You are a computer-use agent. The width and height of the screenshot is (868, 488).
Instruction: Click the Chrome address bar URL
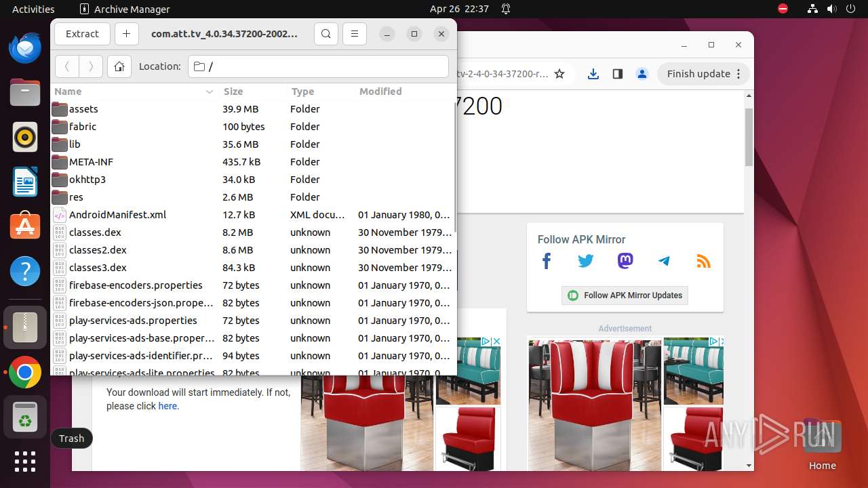pyautogui.click(x=502, y=74)
